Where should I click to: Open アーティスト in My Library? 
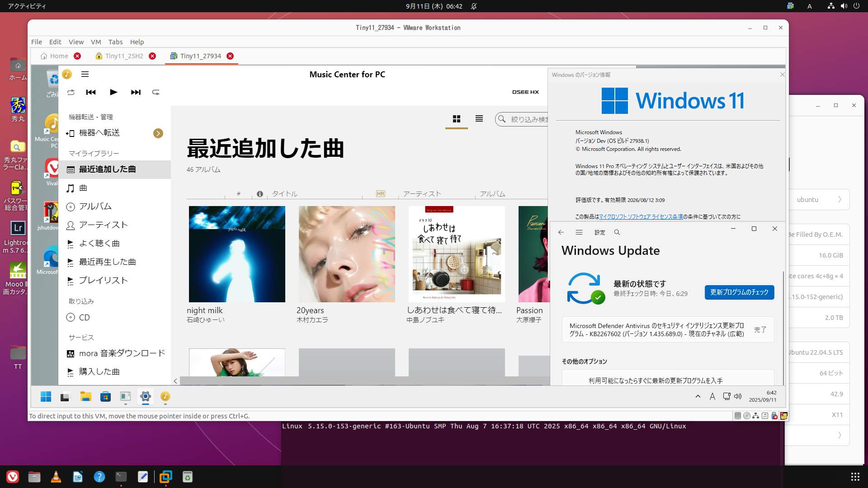(x=114, y=225)
